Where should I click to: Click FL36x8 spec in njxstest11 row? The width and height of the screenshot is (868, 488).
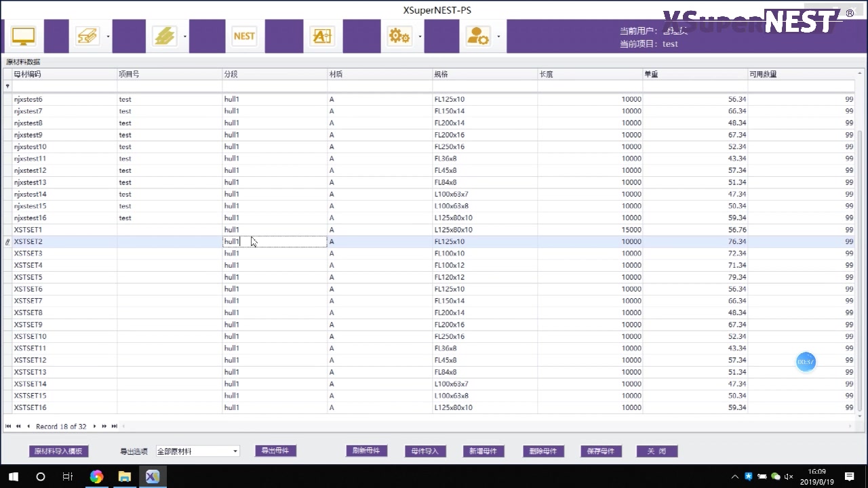point(485,159)
